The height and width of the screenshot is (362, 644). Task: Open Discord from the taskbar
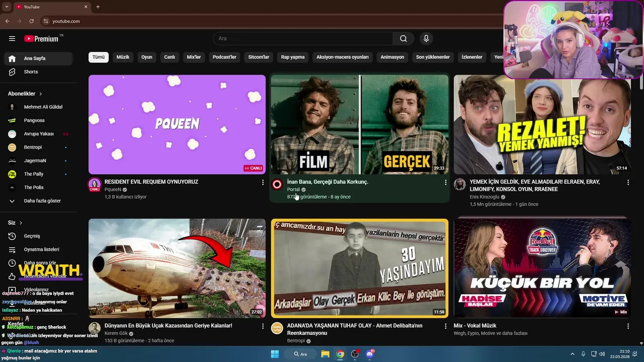tap(370, 354)
